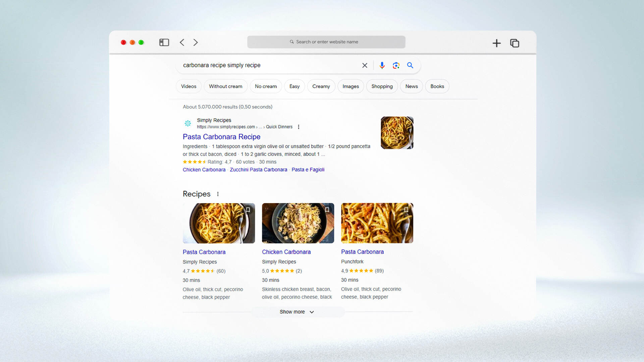Open Google Lens image search
This screenshot has width=644, height=362.
pyautogui.click(x=396, y=65)
